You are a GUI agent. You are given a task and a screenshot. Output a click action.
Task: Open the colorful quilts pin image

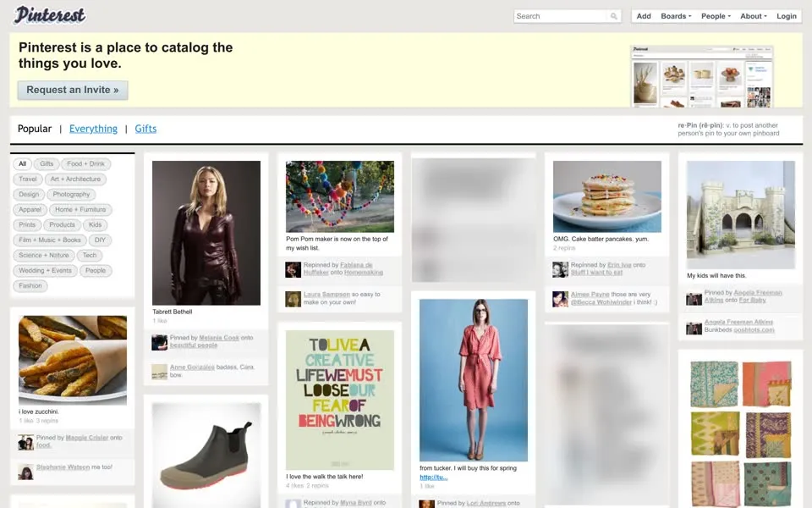tap(741, 433)
